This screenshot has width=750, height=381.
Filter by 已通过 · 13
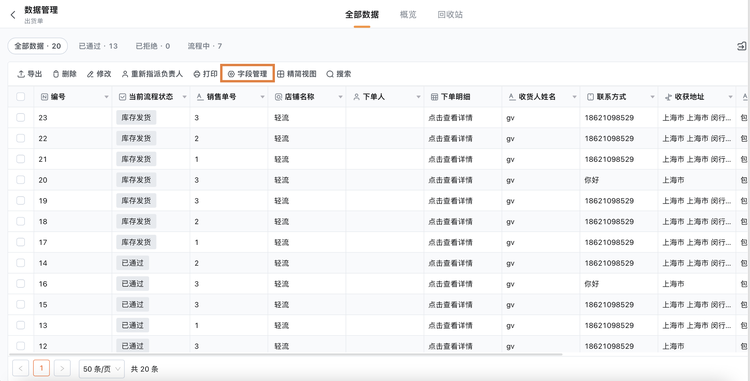point(98,46)
